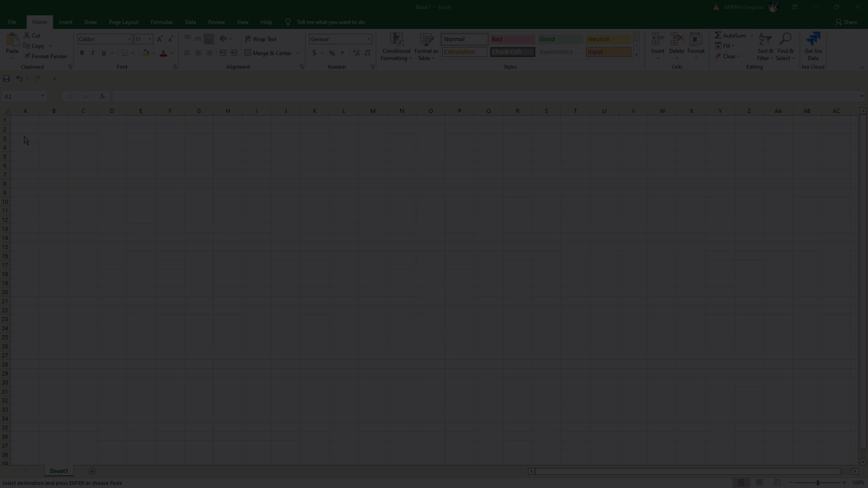Toggle Italic formatting

(x=93, y=53)
